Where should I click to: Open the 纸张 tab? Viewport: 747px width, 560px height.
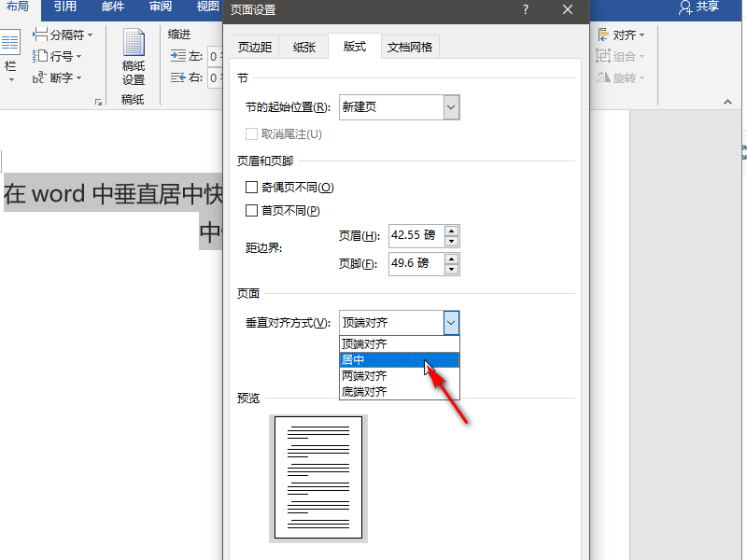304,47
